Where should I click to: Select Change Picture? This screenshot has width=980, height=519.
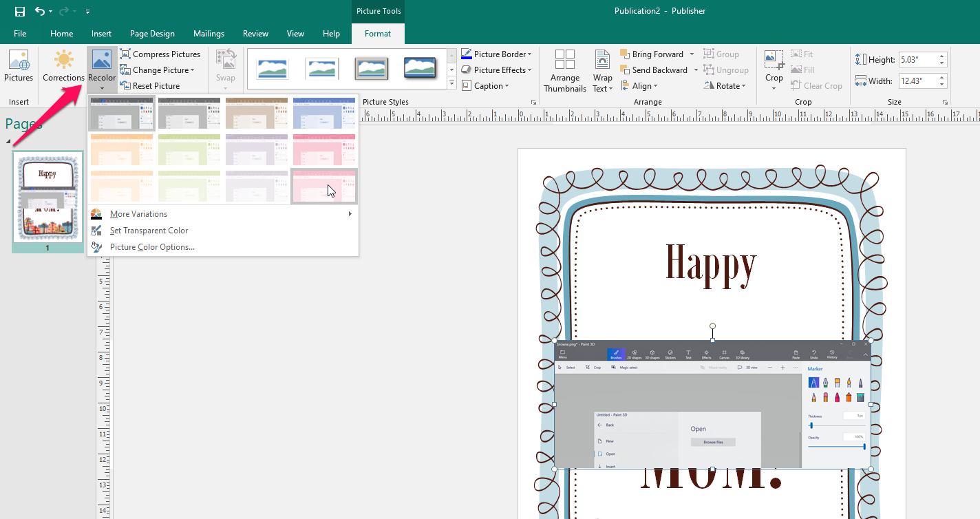157,70
